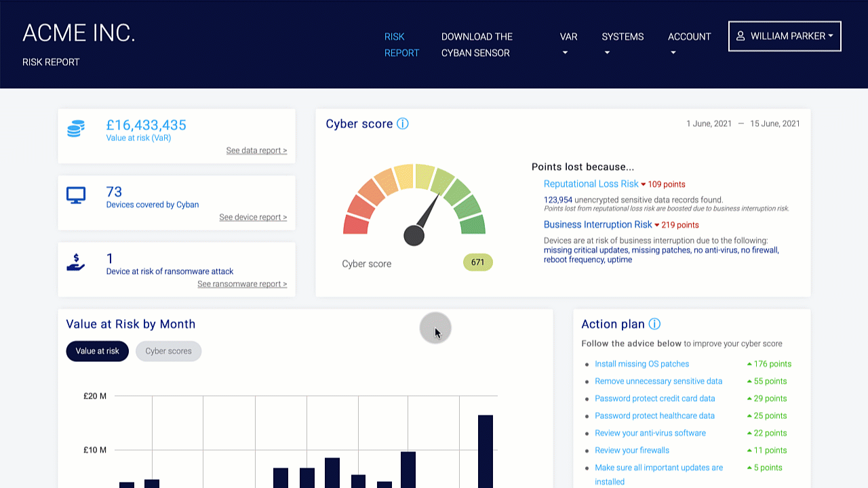Open Download the Cyban Sensor page
This screenshot has width=868, height=488.
click(477, 45)
